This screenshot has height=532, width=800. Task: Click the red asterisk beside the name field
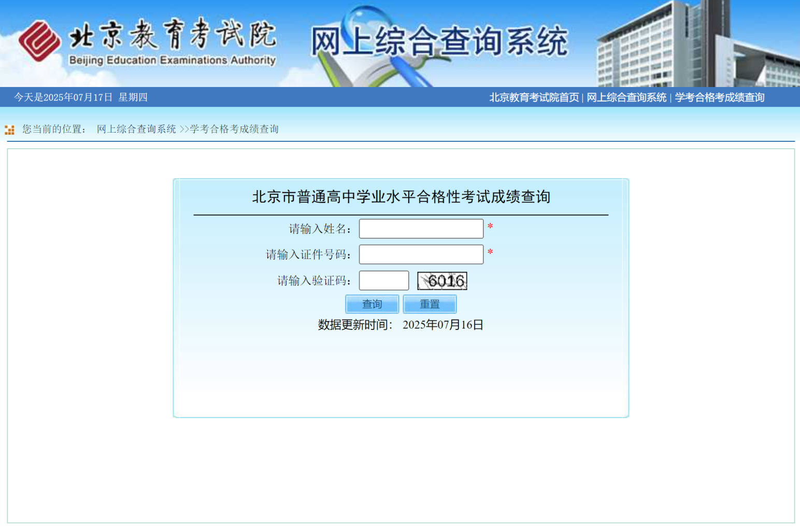point(490,227)
